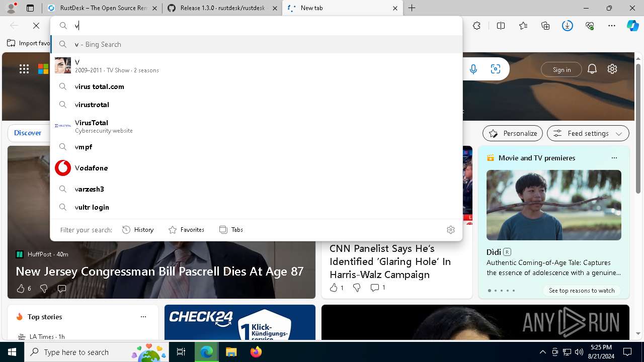Open Settings and more ellipsis menu

[612, 26]
